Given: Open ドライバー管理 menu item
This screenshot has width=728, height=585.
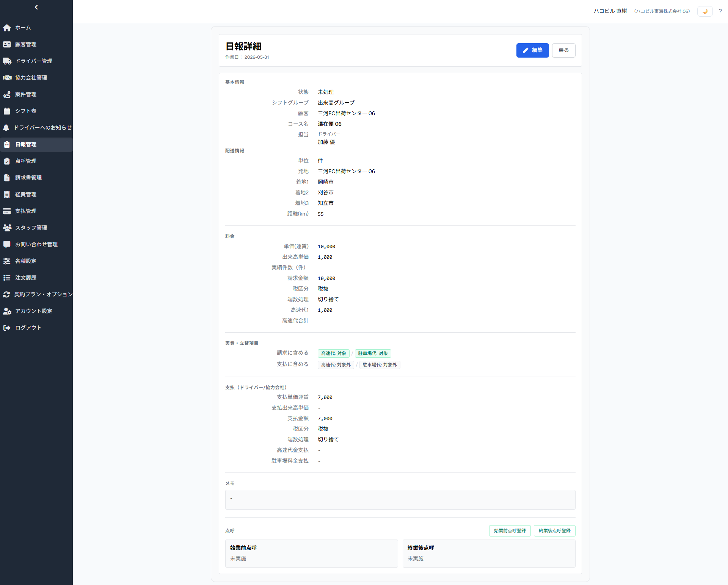Looking at the screenshot, I should [x=36, y=61].
